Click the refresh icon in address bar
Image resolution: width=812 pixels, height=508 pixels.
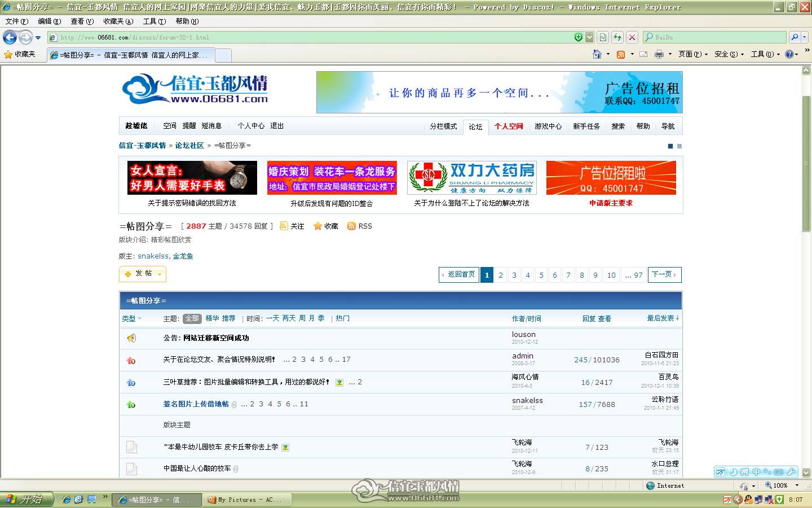617,37
